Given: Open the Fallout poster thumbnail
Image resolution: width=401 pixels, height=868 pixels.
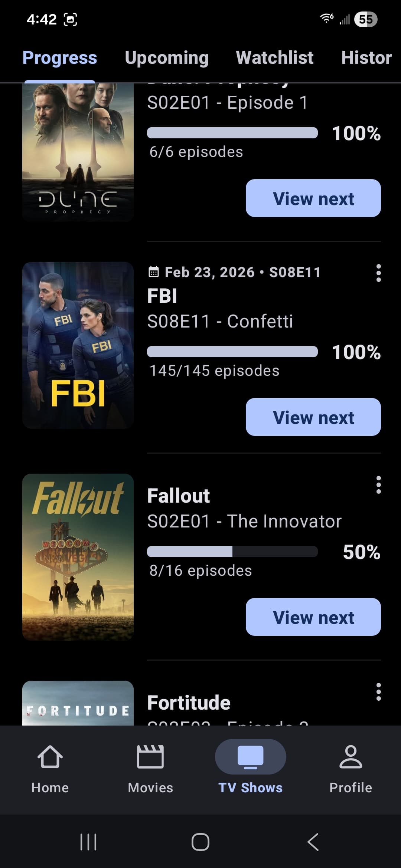Looking at the screenshot, I should 78,557.
